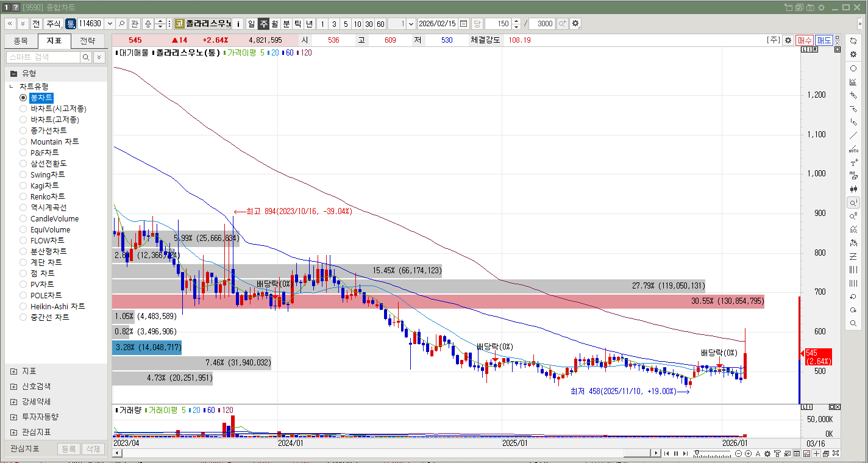The height and width of the screenshot is (463, 868).
Task: Click the stock info 'i' icon
Action: (x=238, y=24)
